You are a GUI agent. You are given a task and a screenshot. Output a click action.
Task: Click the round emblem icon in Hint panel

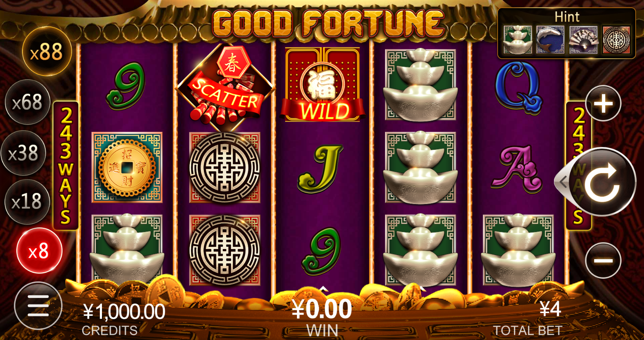pyautogui.click(x=617, y=40)
